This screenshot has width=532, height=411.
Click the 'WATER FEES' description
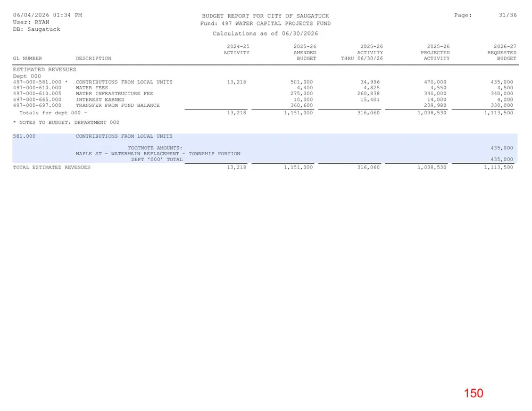click(92, 88)
